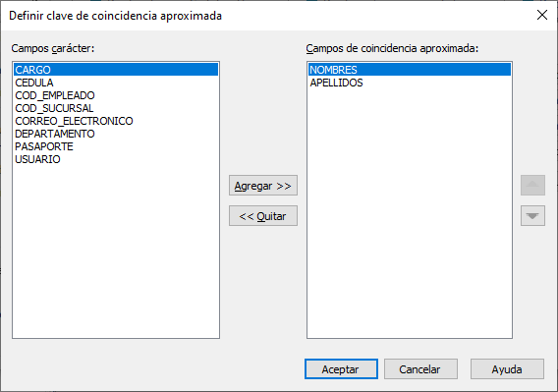Close the dialog with the X icon
558x392 pixels.
[542, 15]
